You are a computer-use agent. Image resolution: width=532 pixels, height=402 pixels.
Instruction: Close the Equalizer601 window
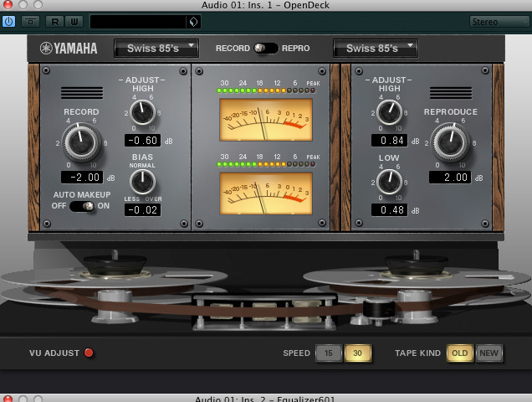(8, 399)
